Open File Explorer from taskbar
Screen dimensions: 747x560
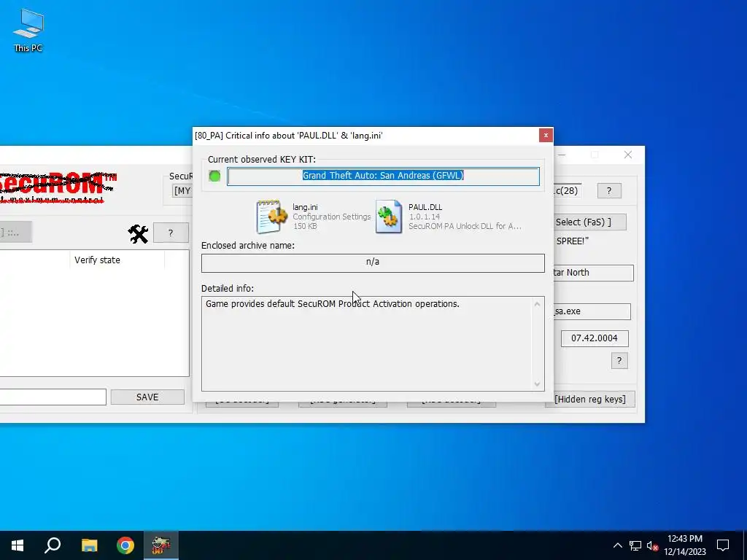pyautogui.click(x=89, y=545)
